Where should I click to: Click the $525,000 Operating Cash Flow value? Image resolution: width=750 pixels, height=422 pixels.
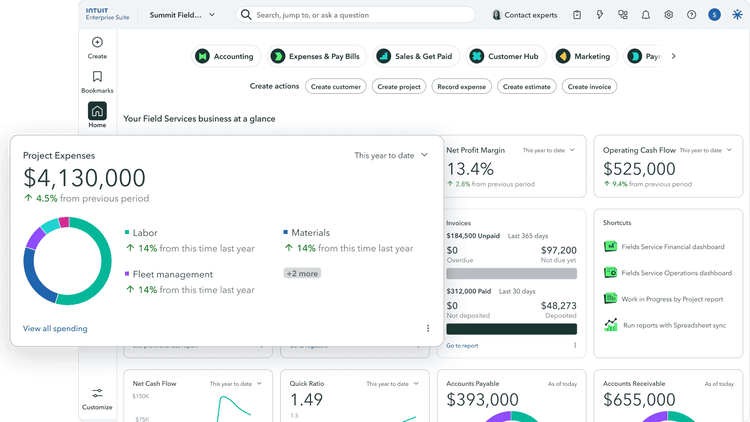coord(639,169)
